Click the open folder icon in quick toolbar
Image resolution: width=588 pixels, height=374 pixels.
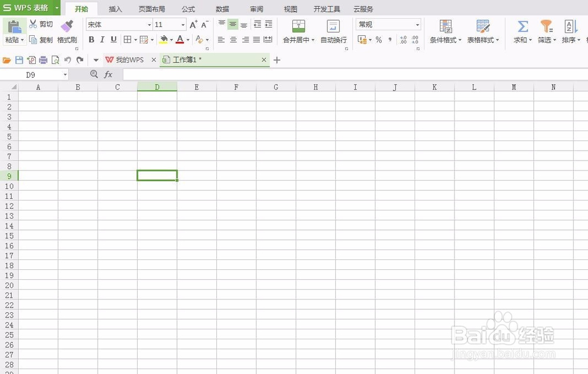click(6, 60)
